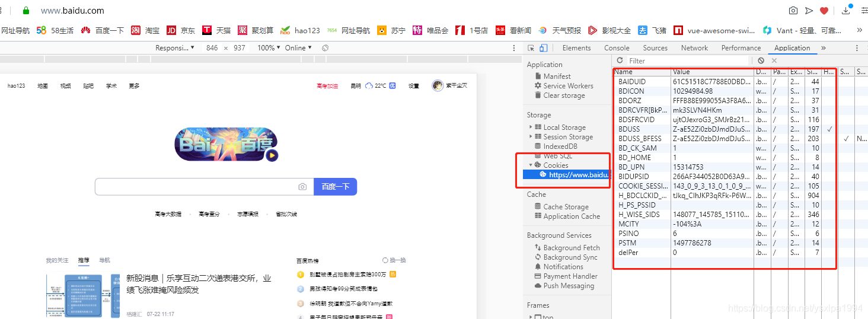Click the green lock site security icon
The width and height of the screenshot is (868, 319).
point(25,11)
